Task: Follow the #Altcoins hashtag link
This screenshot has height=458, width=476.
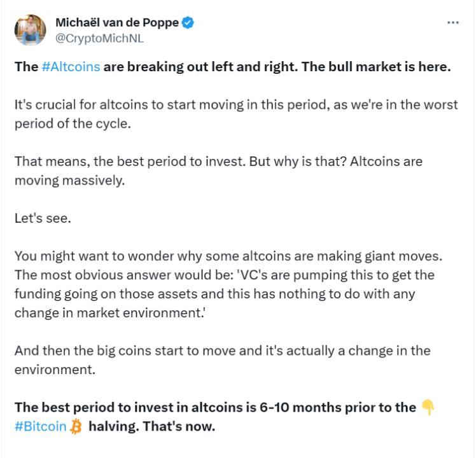Action: click(x=71, y=67)
